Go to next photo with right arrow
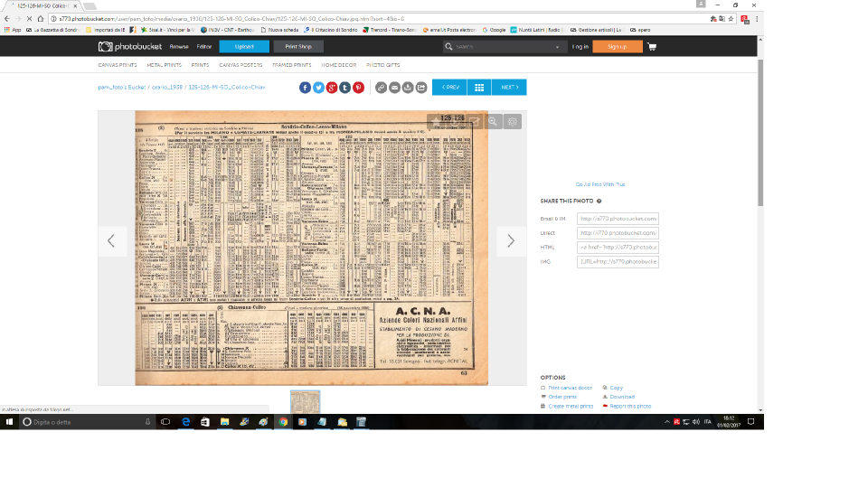The width and height of the screenshot is (868, 488). tap(510, 240)
